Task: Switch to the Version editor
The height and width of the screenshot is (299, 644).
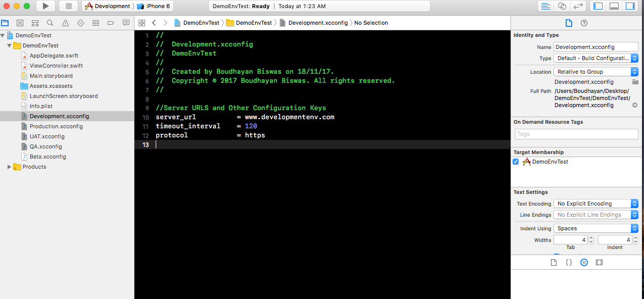Action: tap(578, 6)
